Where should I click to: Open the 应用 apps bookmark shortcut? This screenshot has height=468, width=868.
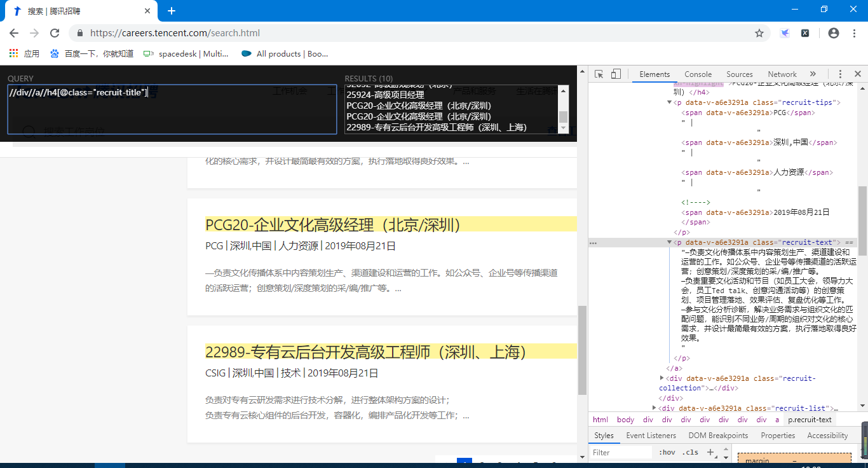pos(25,54)
